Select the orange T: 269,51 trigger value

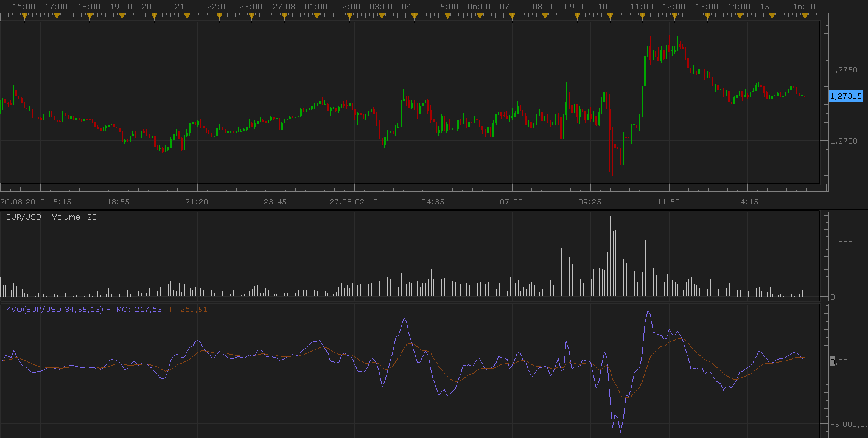pyautogui.click(x=187, y=309)
